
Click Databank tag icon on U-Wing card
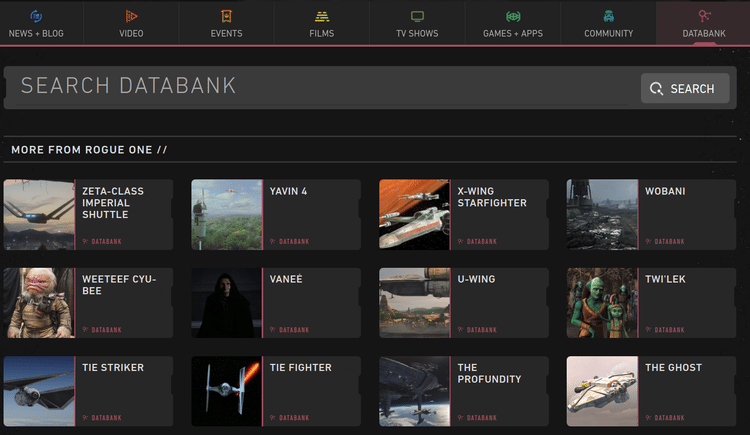[x=461, y=329]
